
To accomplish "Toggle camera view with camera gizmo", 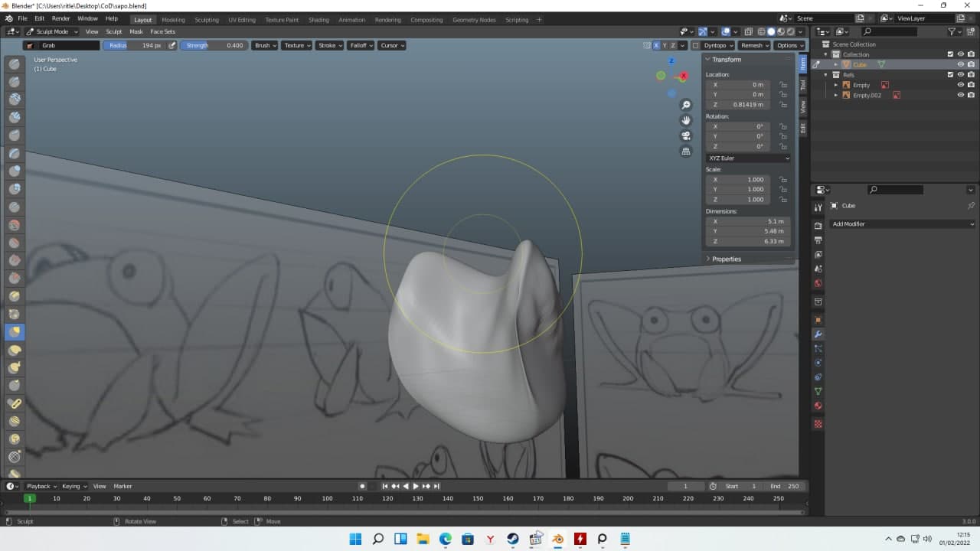I will [x=686, y=135].
